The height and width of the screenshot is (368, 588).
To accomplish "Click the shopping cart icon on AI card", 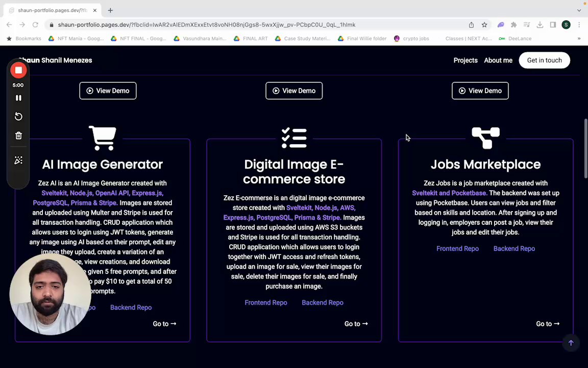I will (103, 138).
